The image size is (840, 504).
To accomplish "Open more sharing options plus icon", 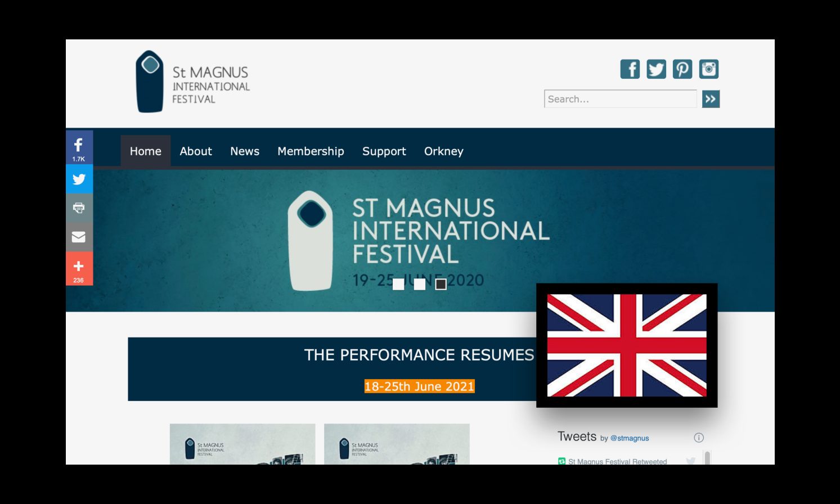I will tap(79, 268).
